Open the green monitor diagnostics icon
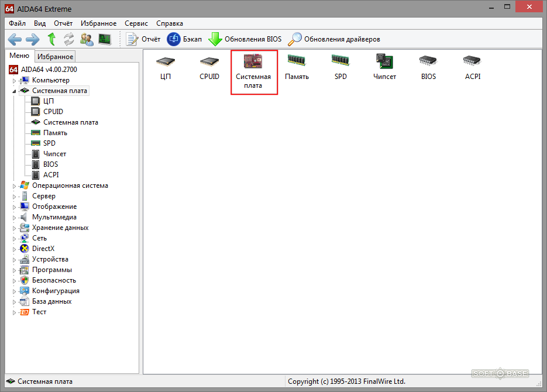Image resolution: width=547 pixels, height=392 pixels. point(105,39)
